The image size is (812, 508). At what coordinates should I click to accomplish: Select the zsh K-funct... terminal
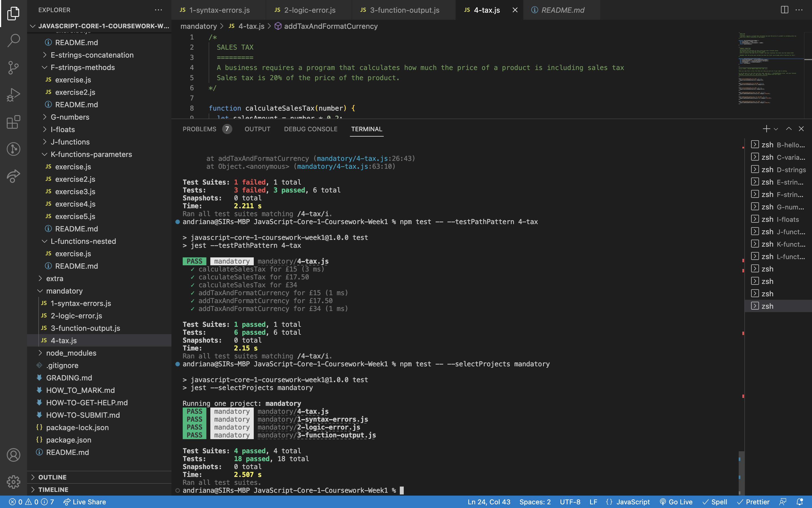point(778,244)
